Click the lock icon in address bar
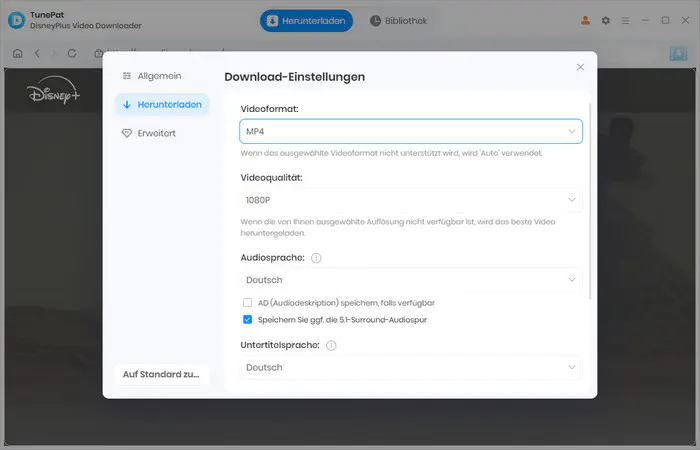This screenshot has width=700, height=450. [98, 54]
